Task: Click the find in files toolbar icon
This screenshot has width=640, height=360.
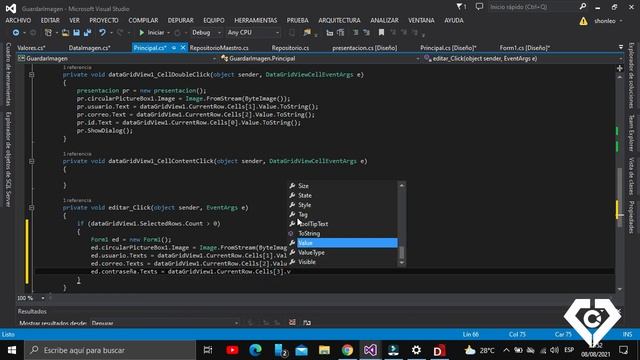Action: pos(307,32)
